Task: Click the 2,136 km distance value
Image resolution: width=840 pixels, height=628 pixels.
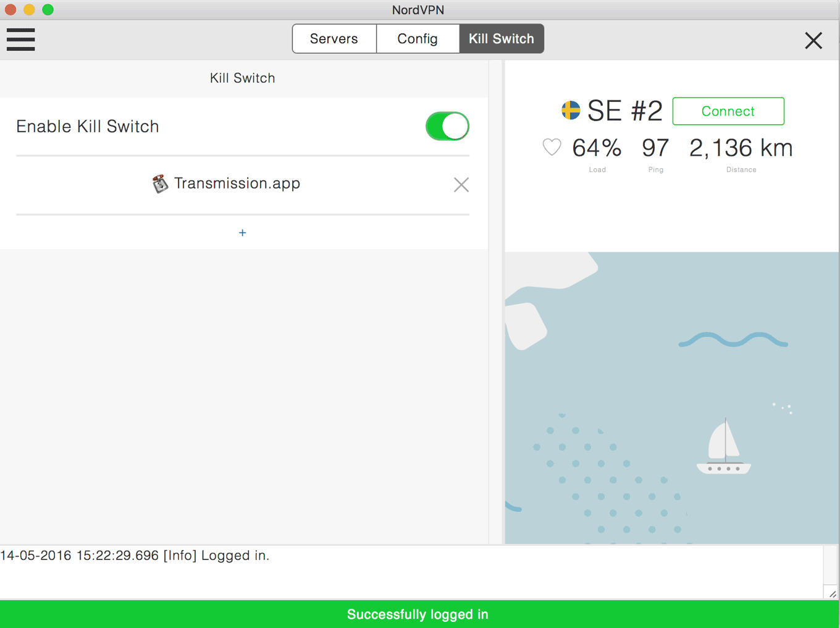Action: point(741,148)
